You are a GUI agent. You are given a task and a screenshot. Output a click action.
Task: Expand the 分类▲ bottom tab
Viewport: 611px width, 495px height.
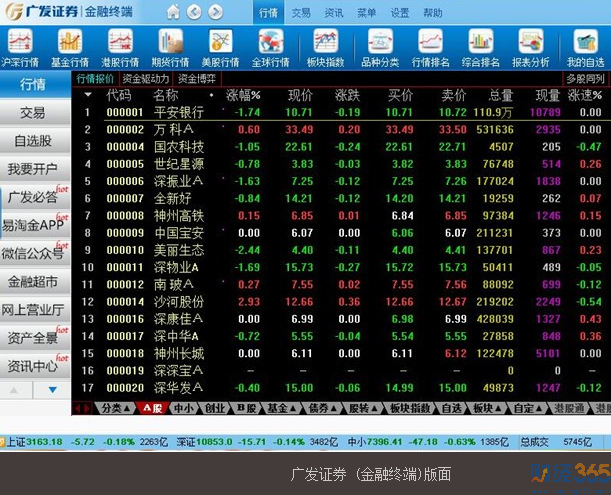115,408
